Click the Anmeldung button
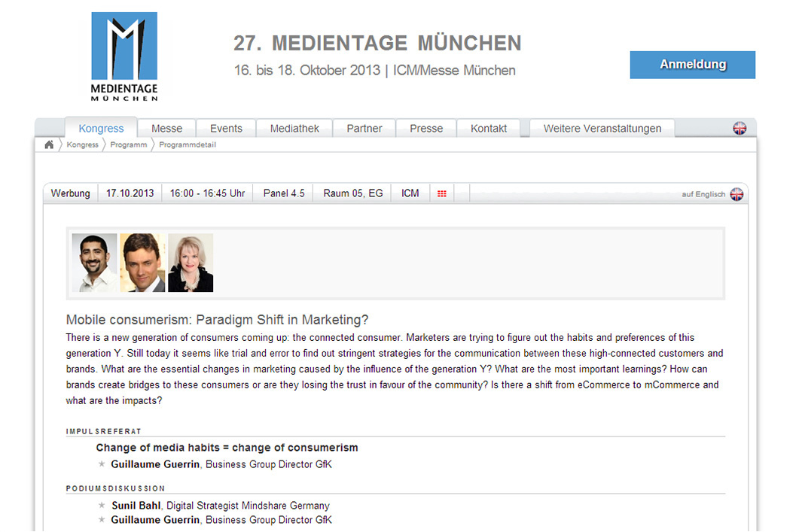799x532 pixels. 691,65
